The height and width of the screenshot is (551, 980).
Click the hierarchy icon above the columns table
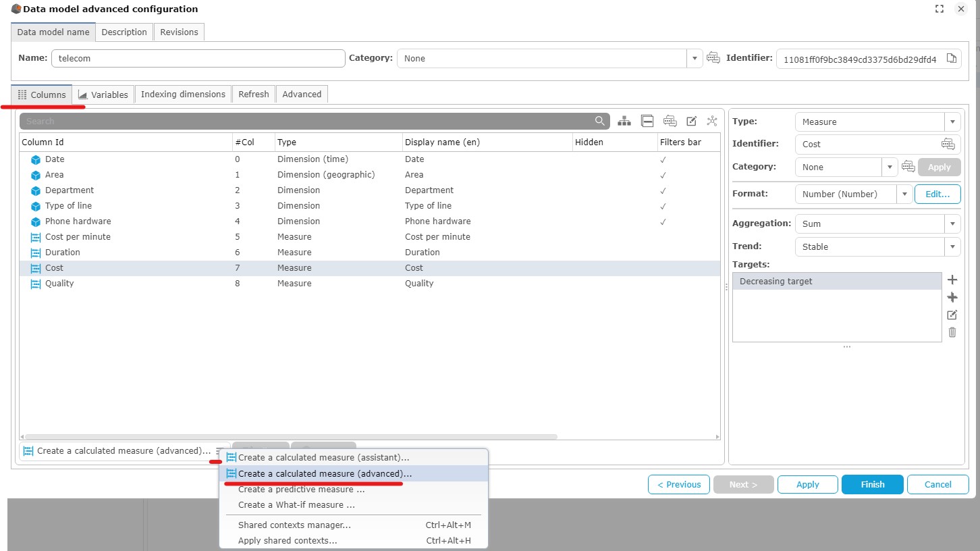tap(624, 121)
